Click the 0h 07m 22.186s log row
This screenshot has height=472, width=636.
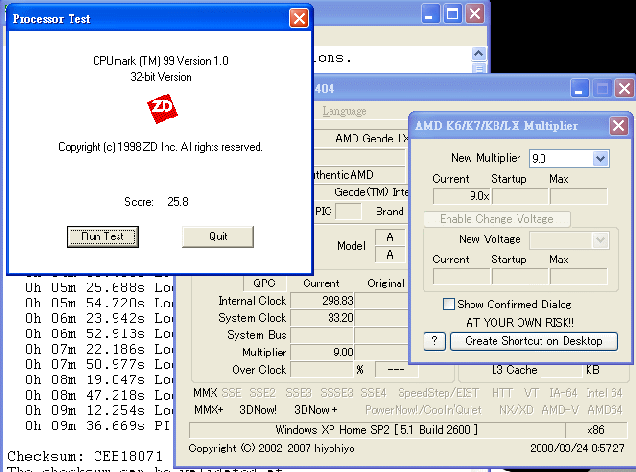coord(99,349)
